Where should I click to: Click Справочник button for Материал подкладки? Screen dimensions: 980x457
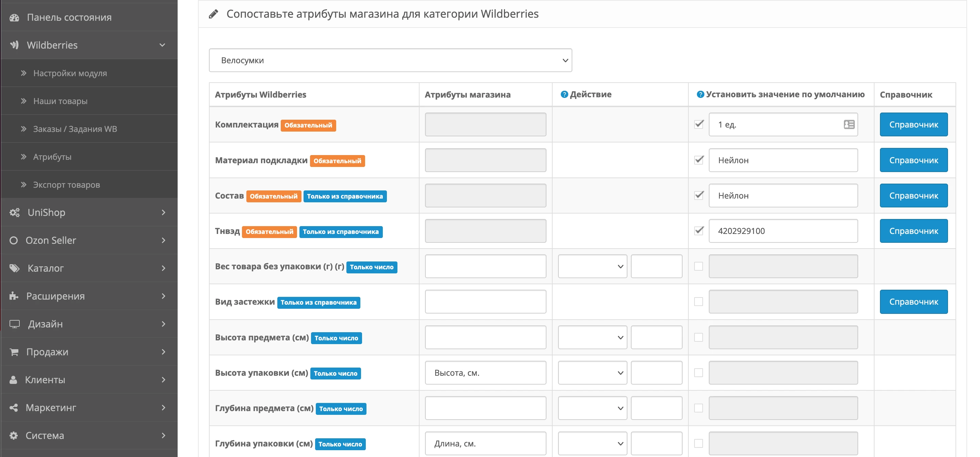[913, 160]
